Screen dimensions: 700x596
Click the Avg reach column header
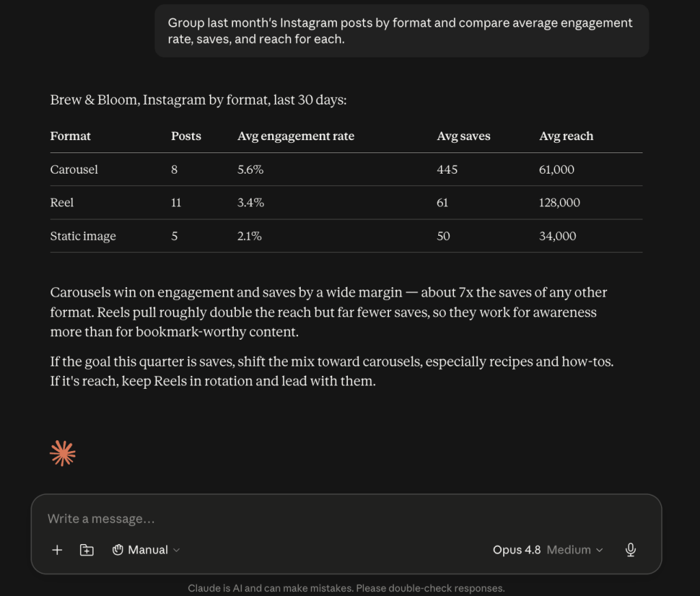(566, 136)
